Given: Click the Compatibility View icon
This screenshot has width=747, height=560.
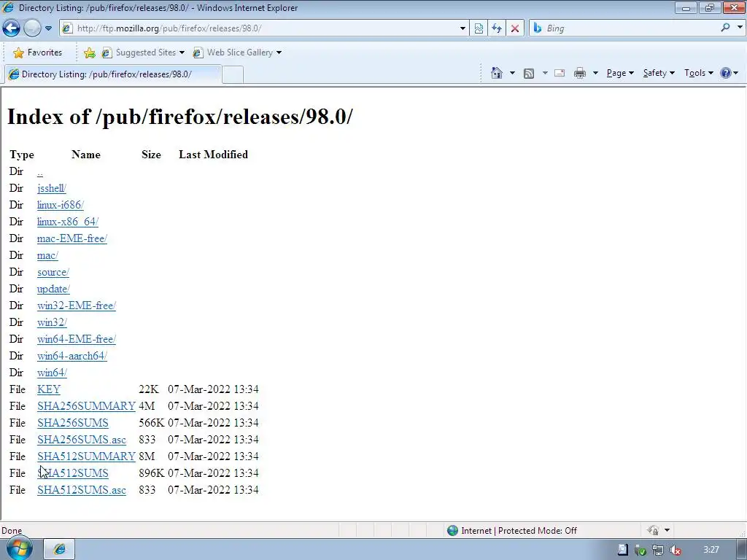Looking at the screenshot, I should pyautogui.click(x=479, y=28).
